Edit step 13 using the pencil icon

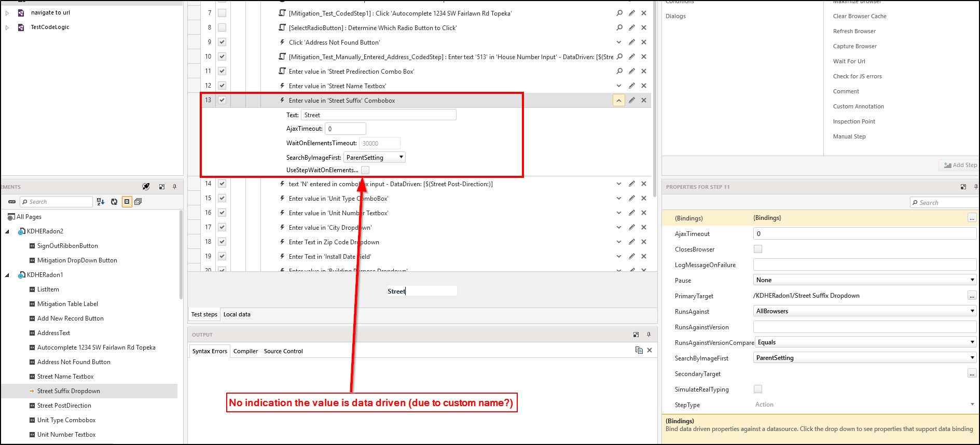click(631, 100)
